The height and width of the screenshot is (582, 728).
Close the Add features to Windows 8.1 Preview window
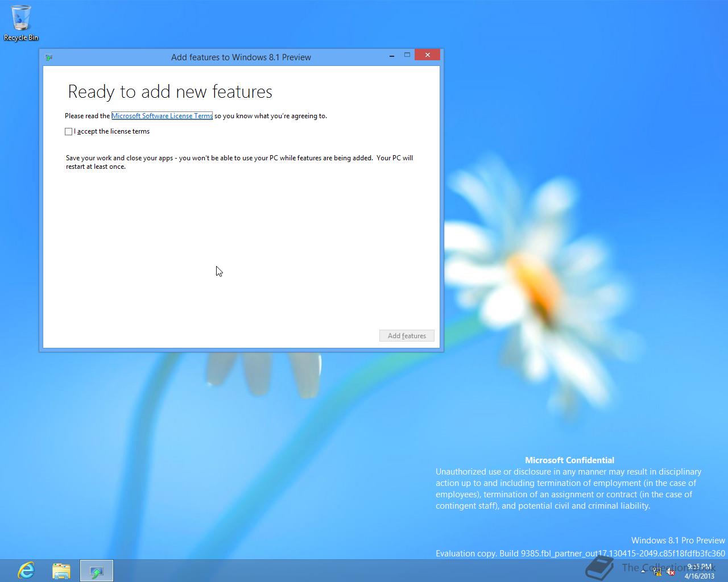click(427, 55)
